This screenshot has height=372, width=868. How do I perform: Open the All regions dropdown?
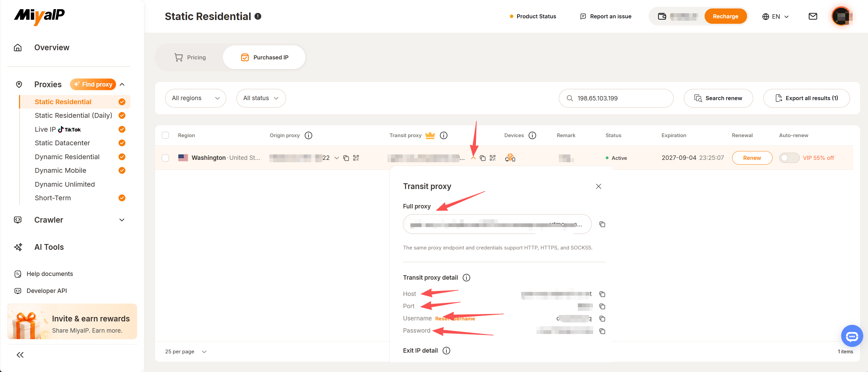(x=195, y=98)
